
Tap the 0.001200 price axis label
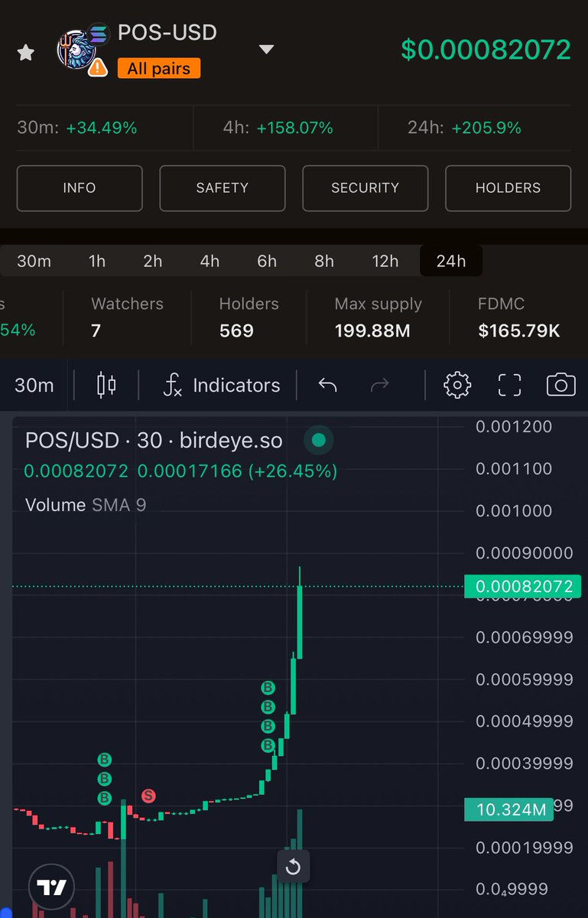[x=514, y=426]
